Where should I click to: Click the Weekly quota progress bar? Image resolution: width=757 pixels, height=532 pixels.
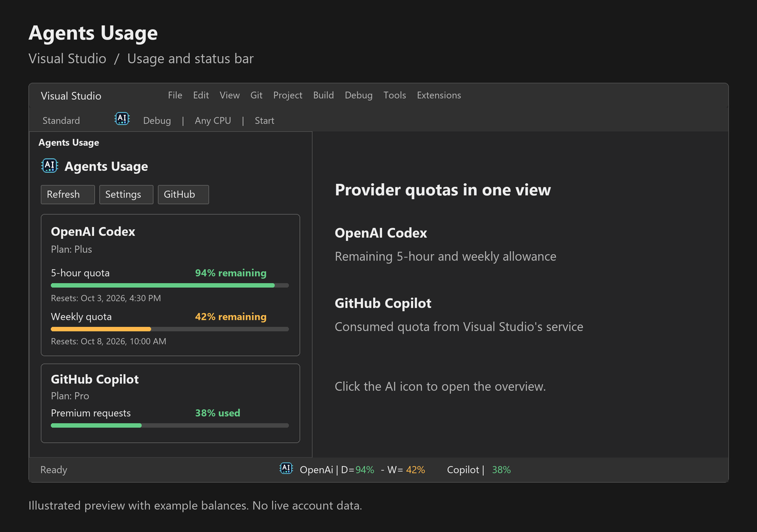pos(170,329)
